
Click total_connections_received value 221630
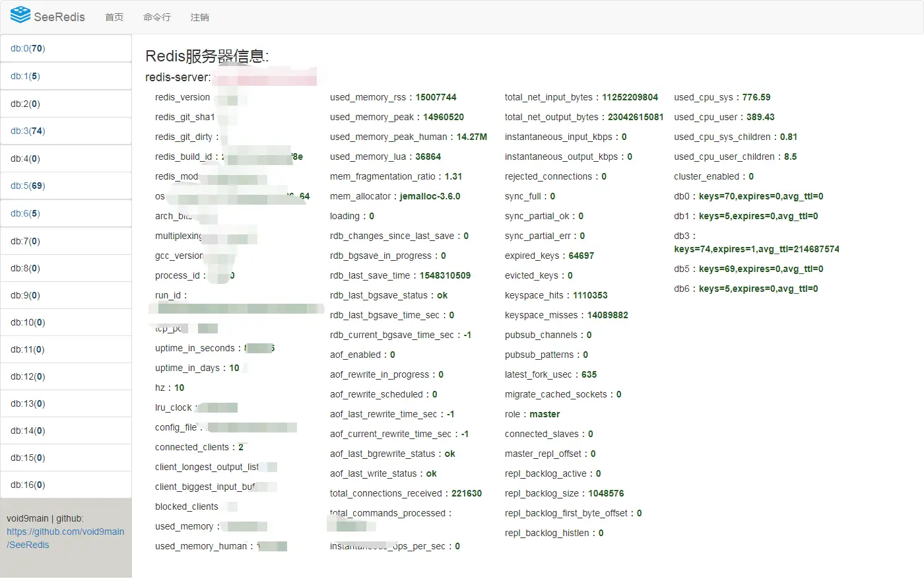[467, 493]
